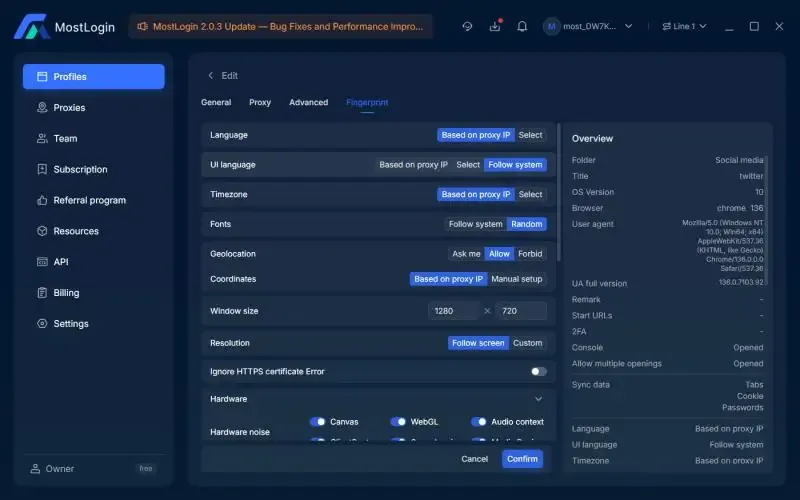Set Timezone to Based on proxy IP
The image size is (800, 500).
pos(476,194)
